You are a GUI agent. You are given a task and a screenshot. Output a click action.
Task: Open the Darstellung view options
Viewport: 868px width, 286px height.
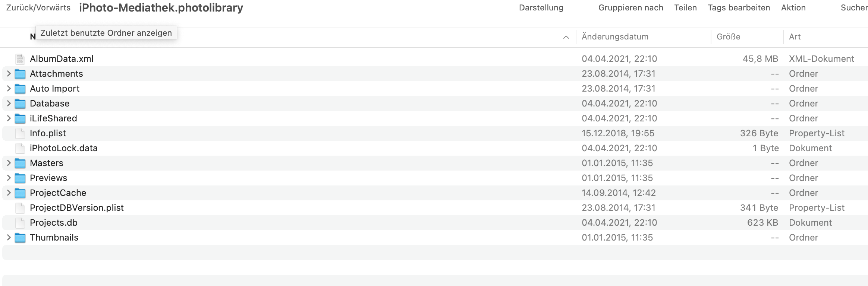(x=541, y=8)
